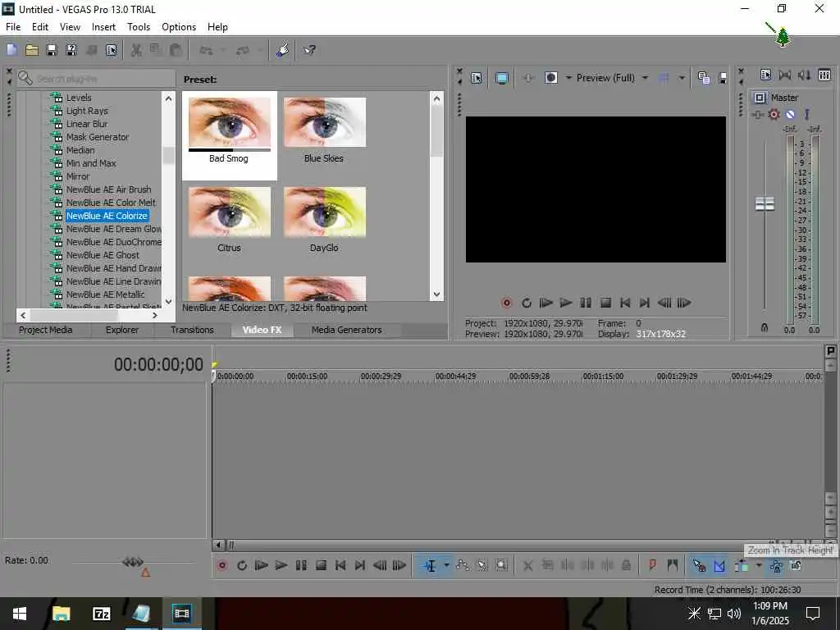
Task: Click the Save As toolbar icon
Action: 71,50
